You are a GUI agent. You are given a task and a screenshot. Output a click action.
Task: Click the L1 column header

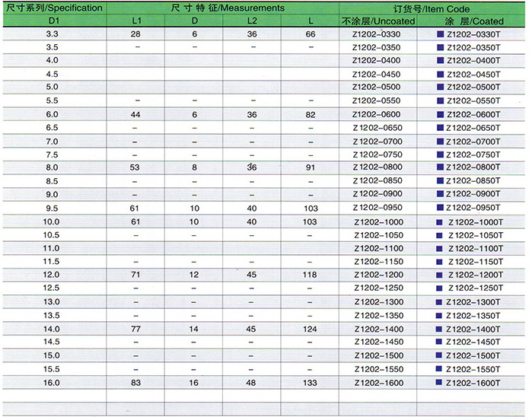(x=136, y=21)
